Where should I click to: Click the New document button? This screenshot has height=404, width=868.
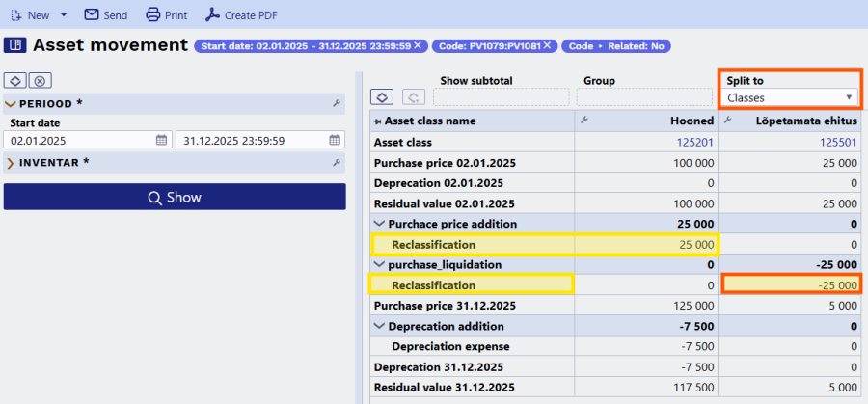tap(30, 14)
